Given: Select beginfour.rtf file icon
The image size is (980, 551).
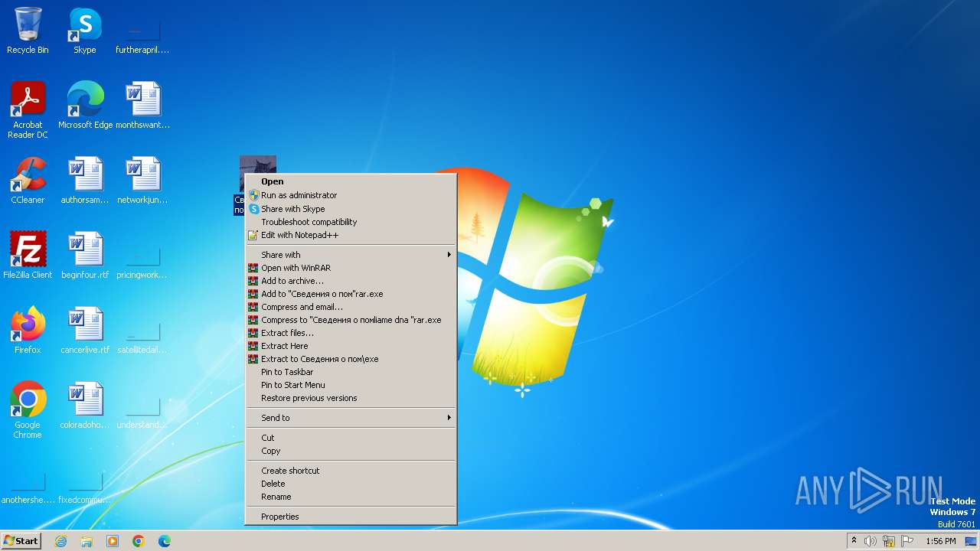Looking at the screenshot, I should [x=85, y=256].
